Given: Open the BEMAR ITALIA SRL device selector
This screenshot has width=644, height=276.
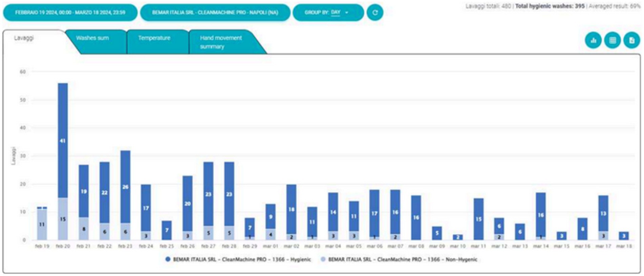Looking at the screenshot, I should click(x=215, y=13).
